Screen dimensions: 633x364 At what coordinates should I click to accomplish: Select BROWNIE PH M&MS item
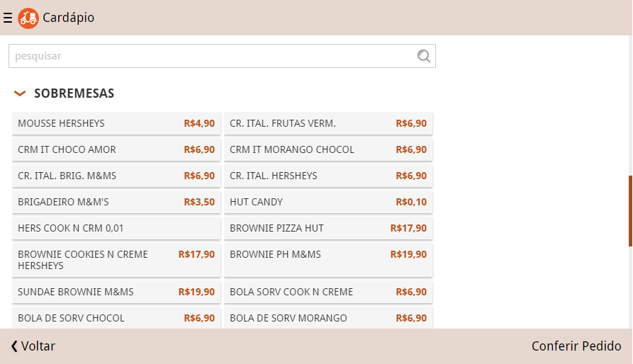pos(328,260)
